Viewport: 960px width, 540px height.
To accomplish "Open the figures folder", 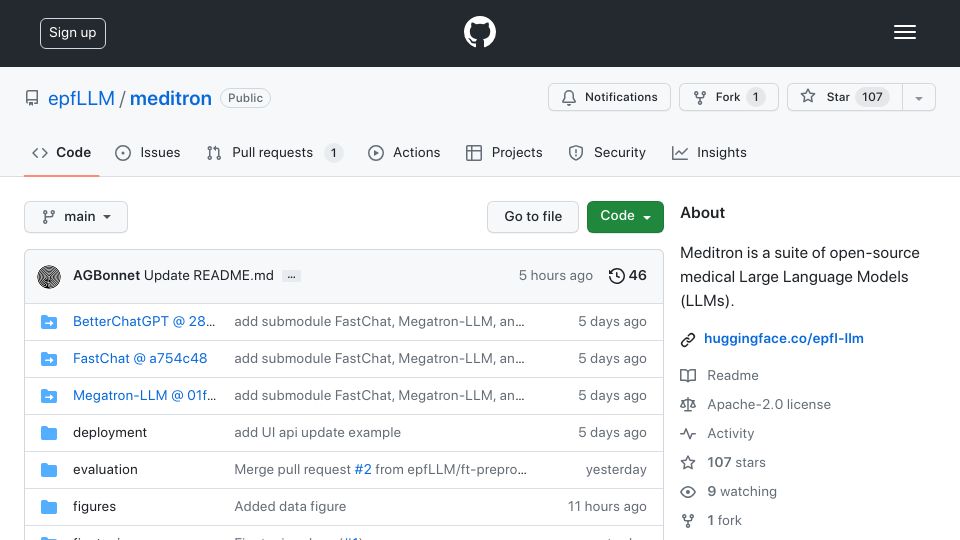I will [94, 506].
